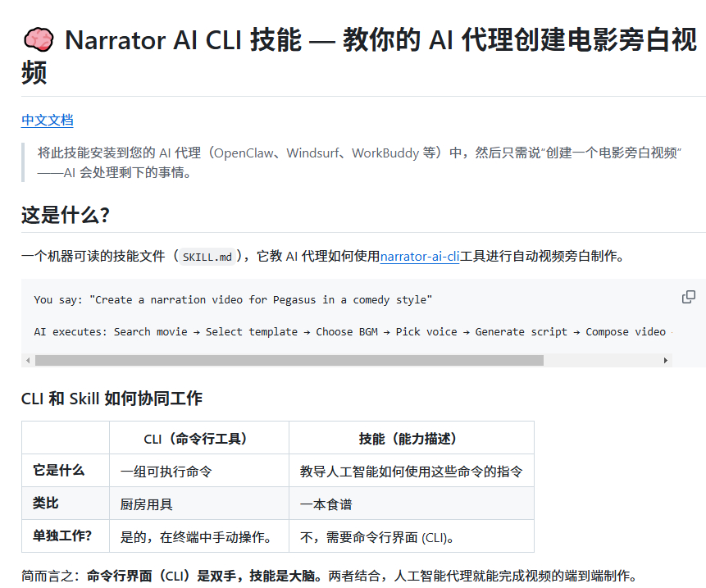Click the code block's right scroll arrow
The height and width of the screenshot is (588, 706).
point(666,360)
